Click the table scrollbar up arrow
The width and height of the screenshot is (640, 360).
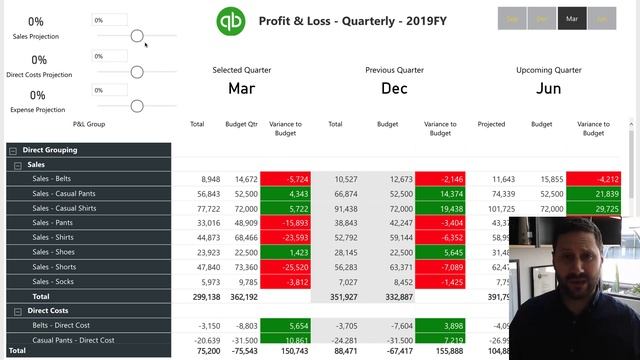pos(631,124)
